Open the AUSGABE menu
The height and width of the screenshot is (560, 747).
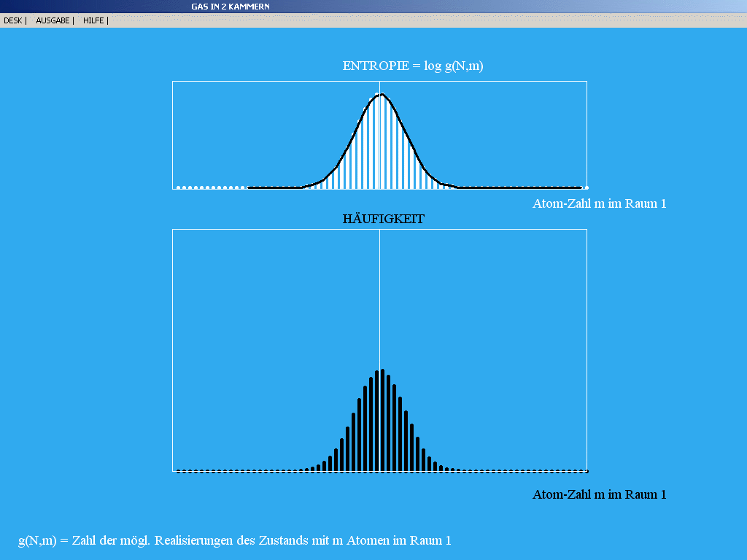pos(53,20)
